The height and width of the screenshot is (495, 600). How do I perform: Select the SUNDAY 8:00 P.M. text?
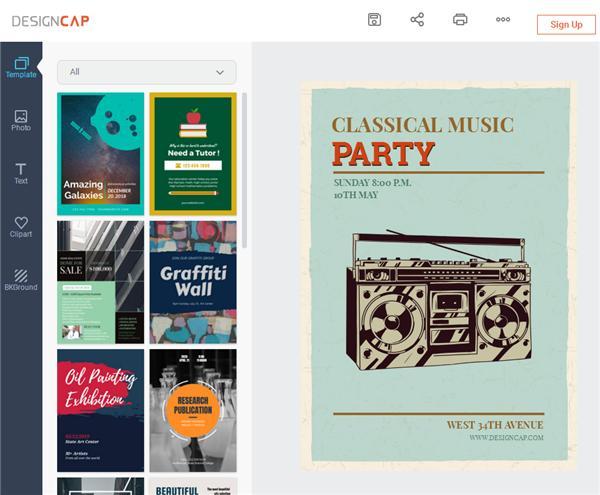point(372,183)
